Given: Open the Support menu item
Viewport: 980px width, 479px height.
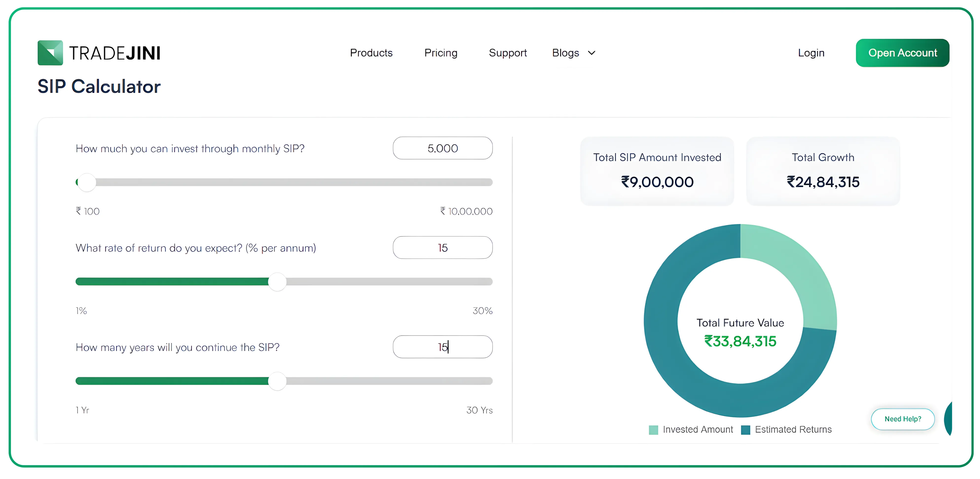Looking at the screenshot, I should tap(507, 53).
